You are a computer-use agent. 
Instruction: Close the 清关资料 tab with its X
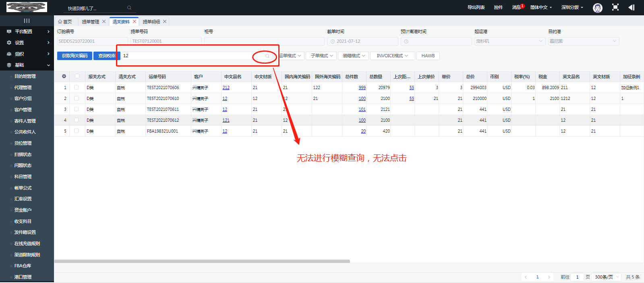click(135, 22)
